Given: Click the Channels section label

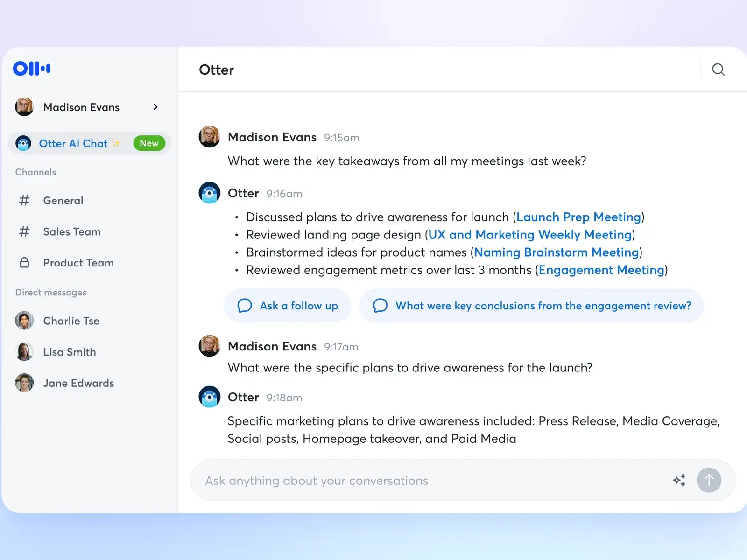Looking at the screenshot, I should point(35,172).
